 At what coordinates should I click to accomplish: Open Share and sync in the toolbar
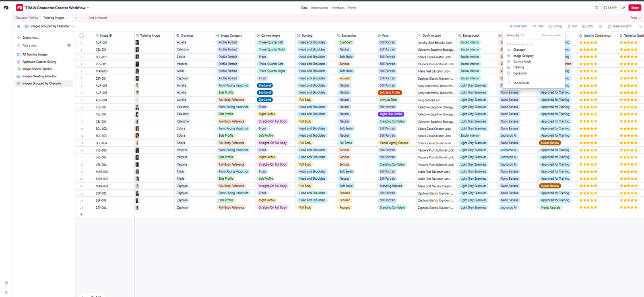click(x=620, y=26)
